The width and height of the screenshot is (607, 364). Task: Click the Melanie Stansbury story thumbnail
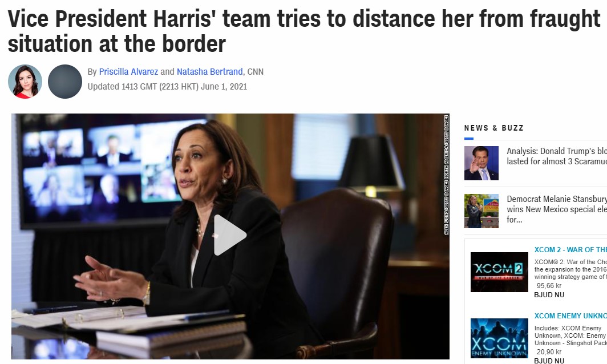tap(481, 211)
